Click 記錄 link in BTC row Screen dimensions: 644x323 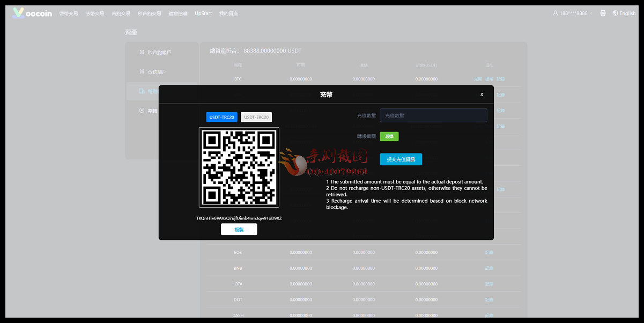[500, 79]
